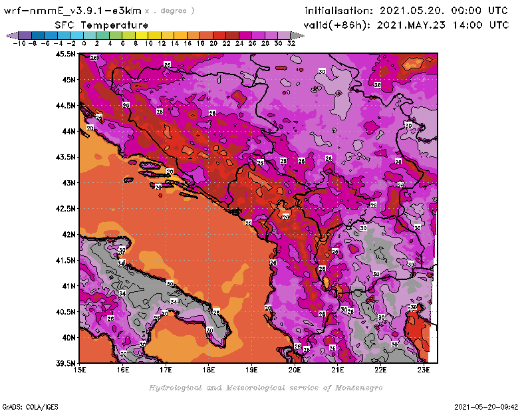
Task: Click the 44N latitude label
Action: (68, 131)
